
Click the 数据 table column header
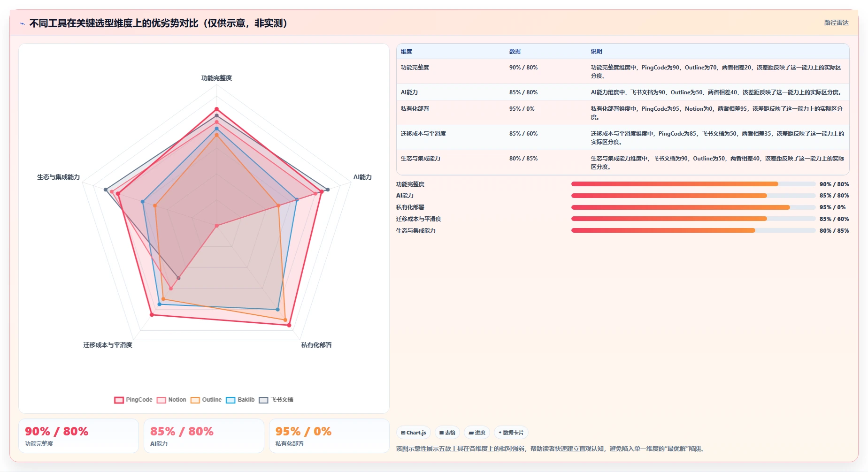(515, 52)
